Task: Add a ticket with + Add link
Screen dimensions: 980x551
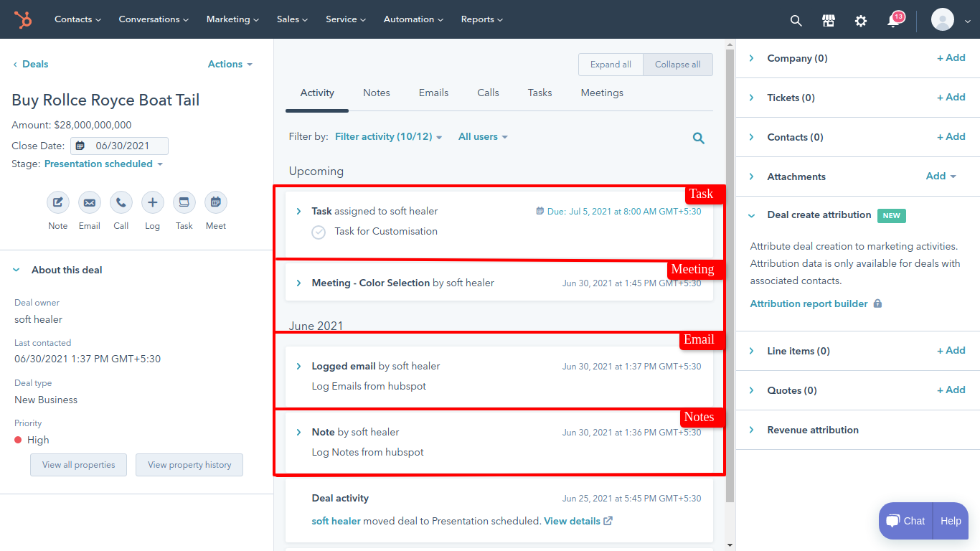Action: [951, 97]
